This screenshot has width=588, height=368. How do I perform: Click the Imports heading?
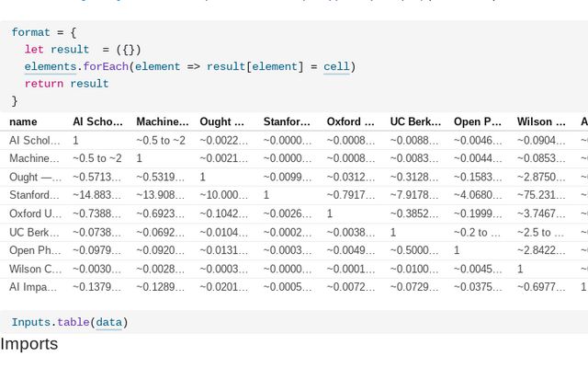coord(28,344)
